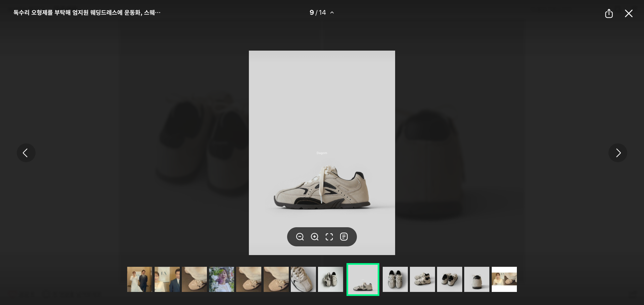The image size is (644, 305).
Task: Open the seventh thumbnail of white sneaker laces
Action: (x=303, y=279)
